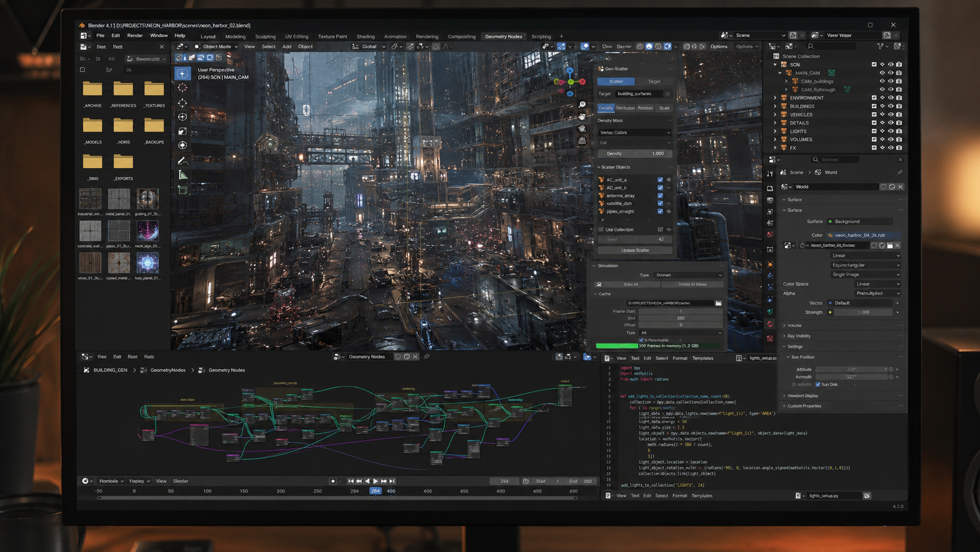Expand the BUILDINGS collection in the outliner

[x=775, y=106]
